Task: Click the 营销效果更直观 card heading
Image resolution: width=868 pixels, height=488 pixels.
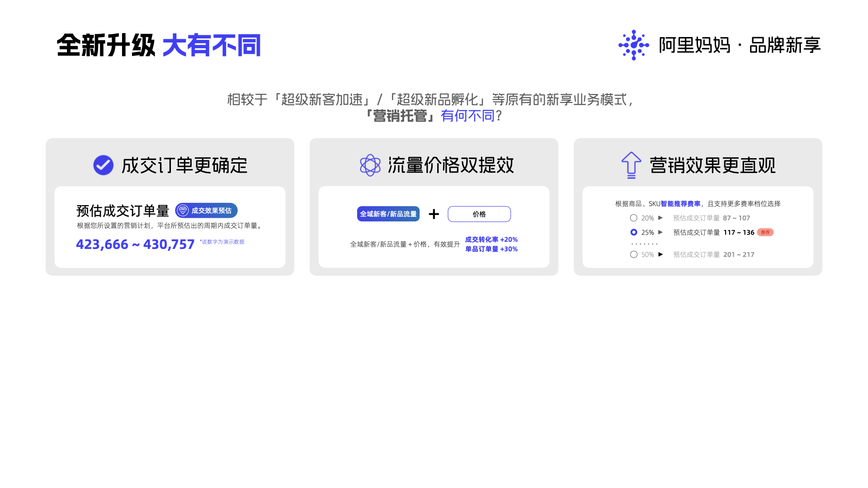Action: [x=712, y=165]
